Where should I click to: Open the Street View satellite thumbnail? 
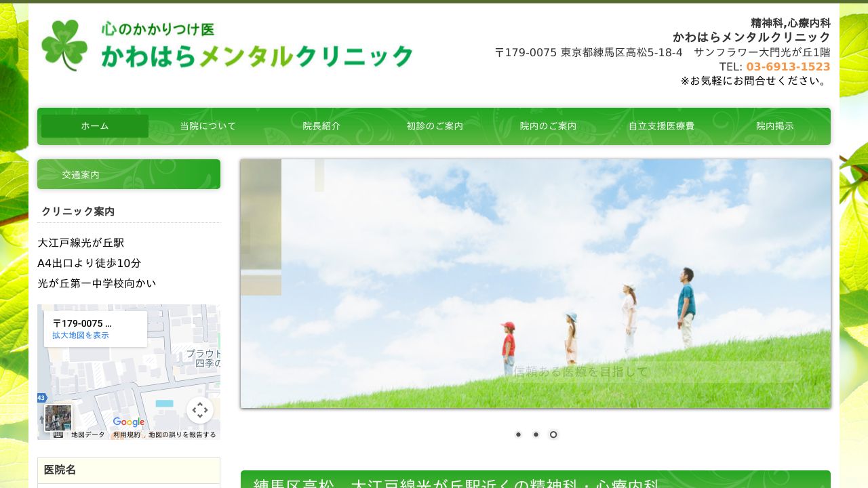[x=58, y=418]
